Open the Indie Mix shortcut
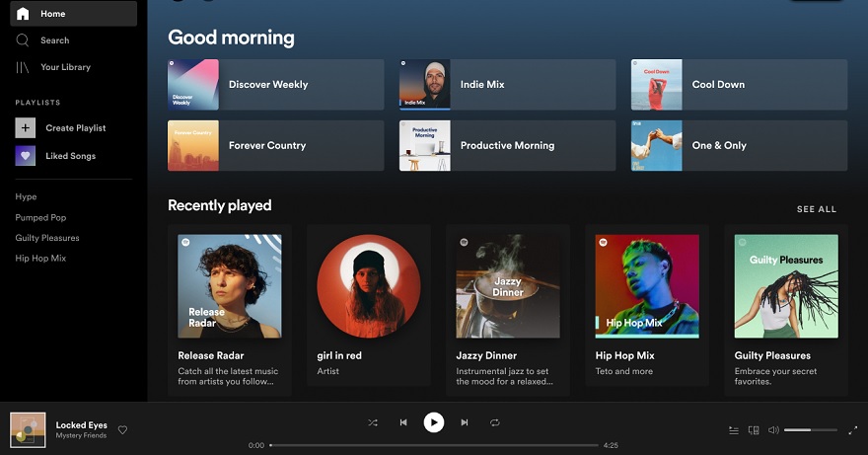The height and width of the screenshot is (455, 868). tap(508, 84)
